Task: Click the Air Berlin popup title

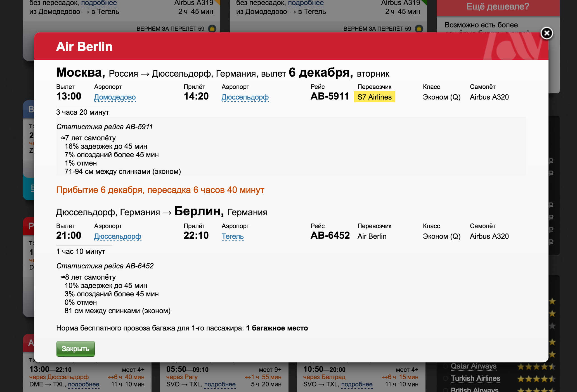Action: click(84, 46)
